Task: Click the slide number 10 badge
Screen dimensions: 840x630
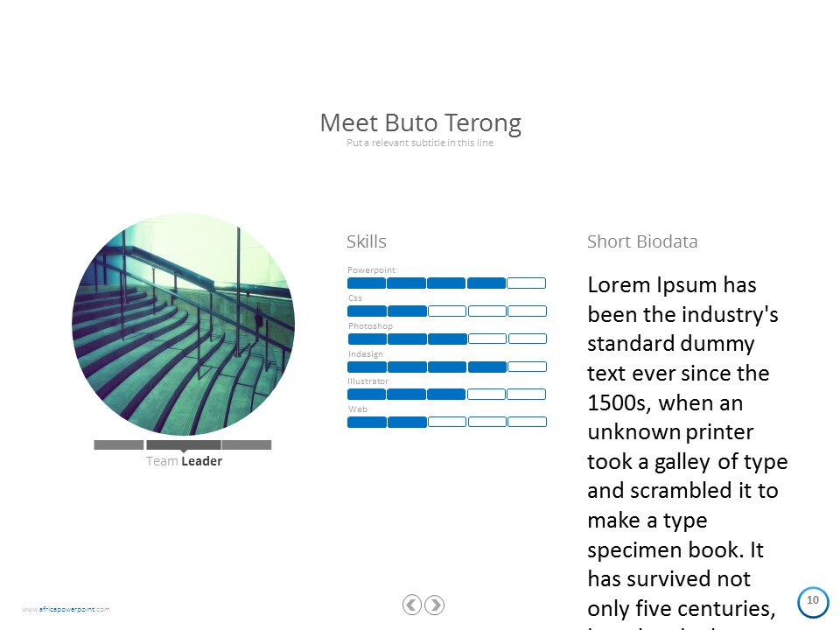Action: 812,600
